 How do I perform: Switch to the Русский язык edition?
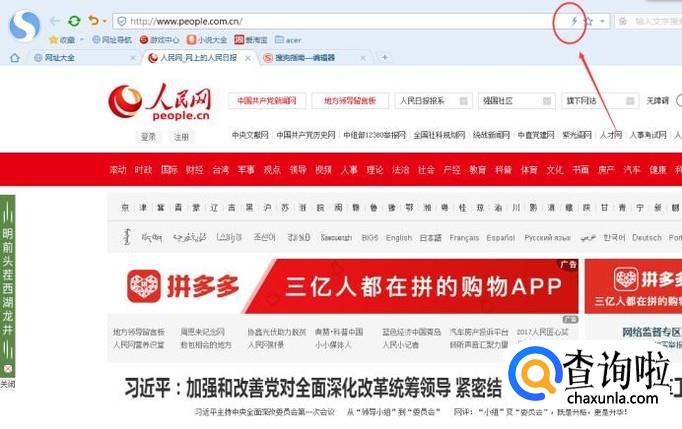[x=548, y=238]
